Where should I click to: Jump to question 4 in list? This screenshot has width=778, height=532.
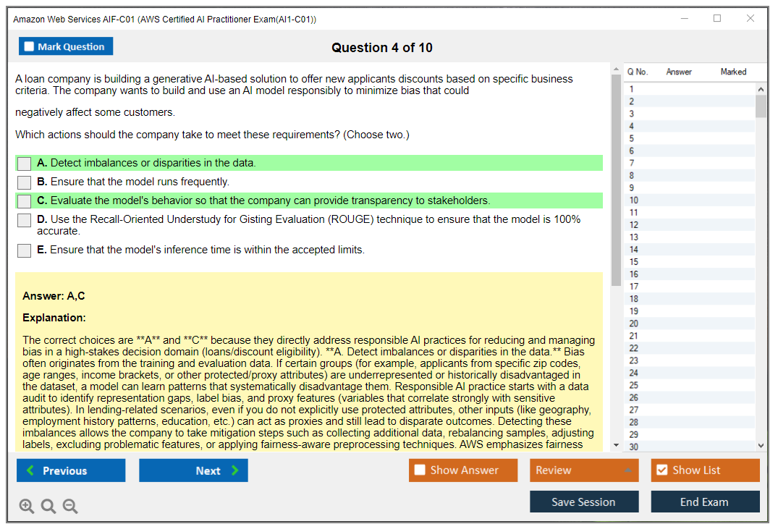click(632, 126)
